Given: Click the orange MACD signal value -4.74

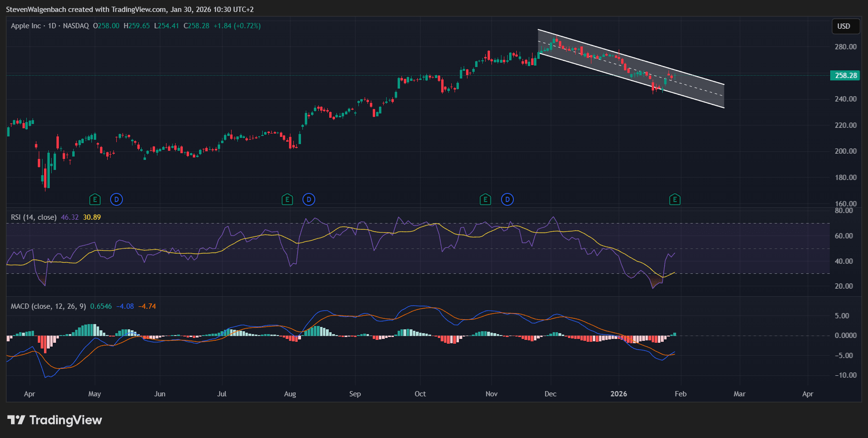Looking at the screenshot, I should click(147, 306).
